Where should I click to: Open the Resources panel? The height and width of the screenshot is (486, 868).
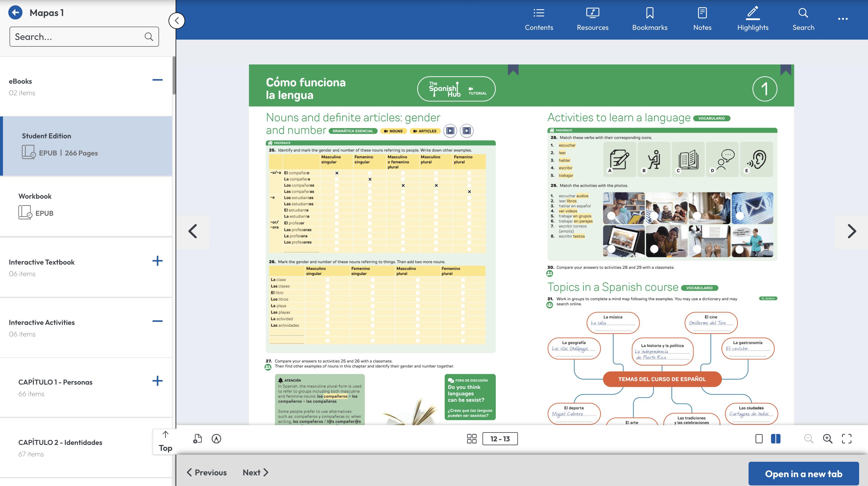click(x=592, y=20)
